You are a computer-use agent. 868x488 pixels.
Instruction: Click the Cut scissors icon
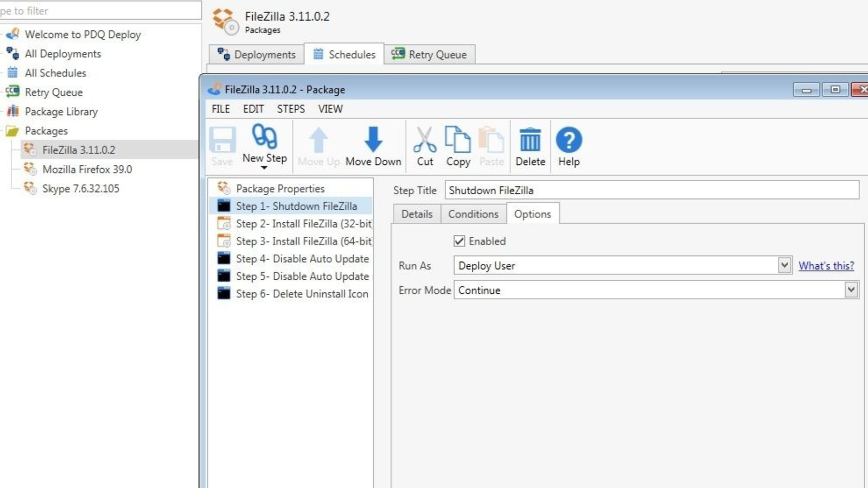pos(425,139)
